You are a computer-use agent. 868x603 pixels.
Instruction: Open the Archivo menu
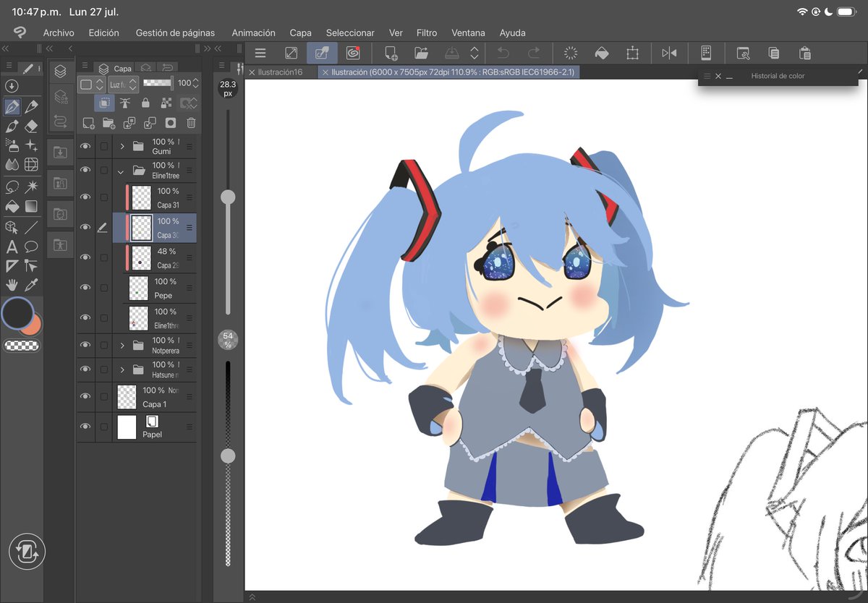click(59, 33)
